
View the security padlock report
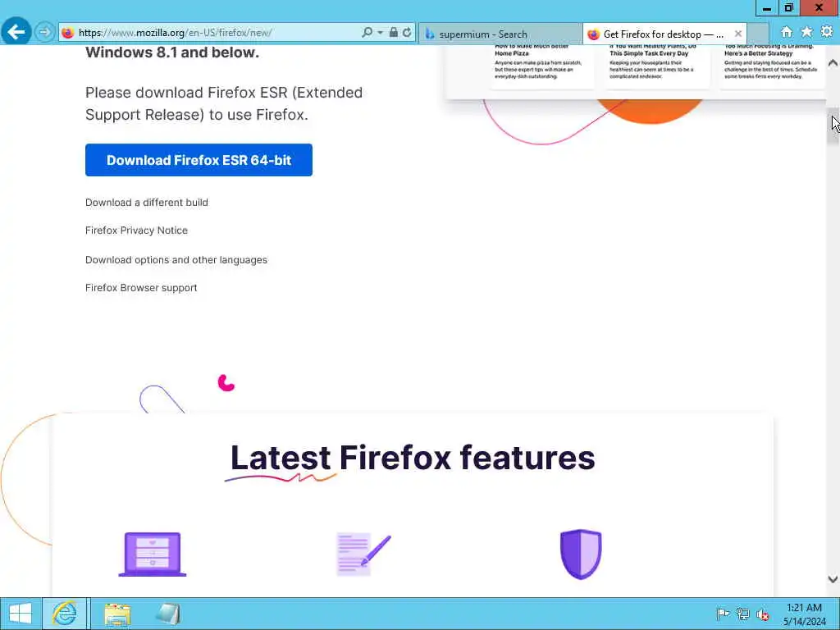coord(393,33)
